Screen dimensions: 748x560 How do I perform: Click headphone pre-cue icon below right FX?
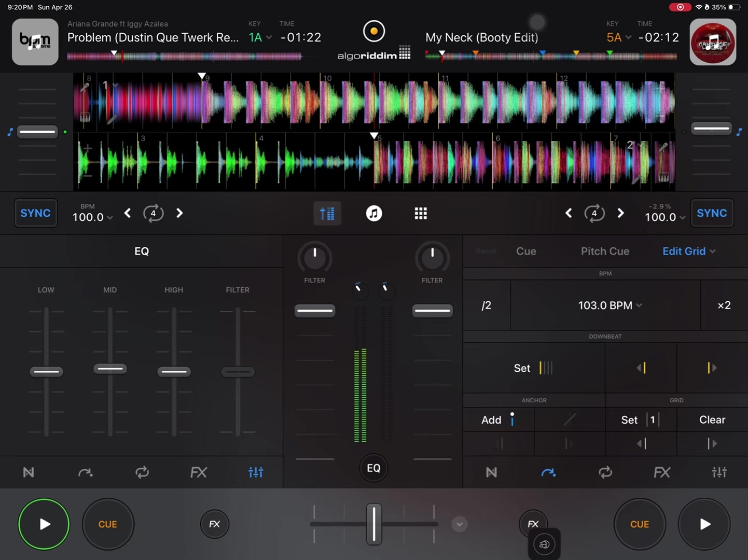544,544
